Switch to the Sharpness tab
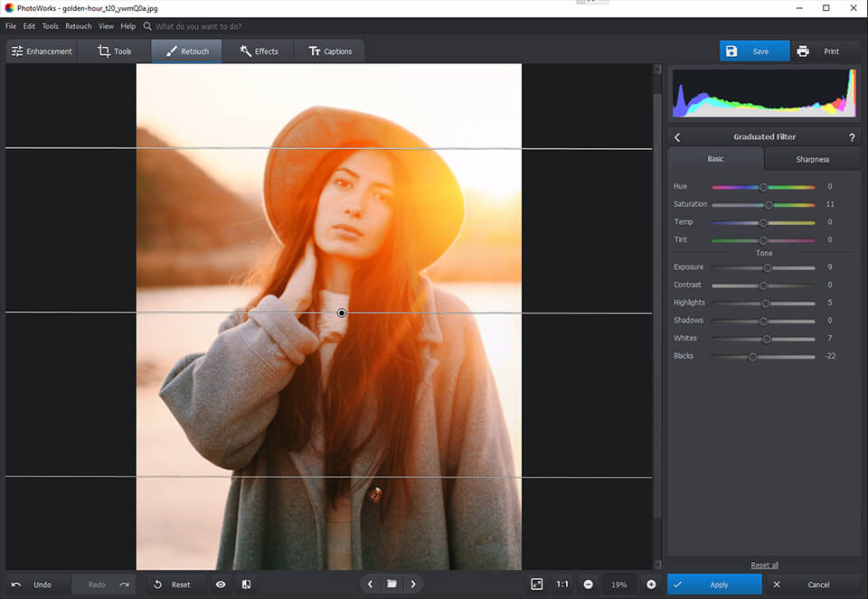This screenshot has width=868, height=599. (812, 159)
